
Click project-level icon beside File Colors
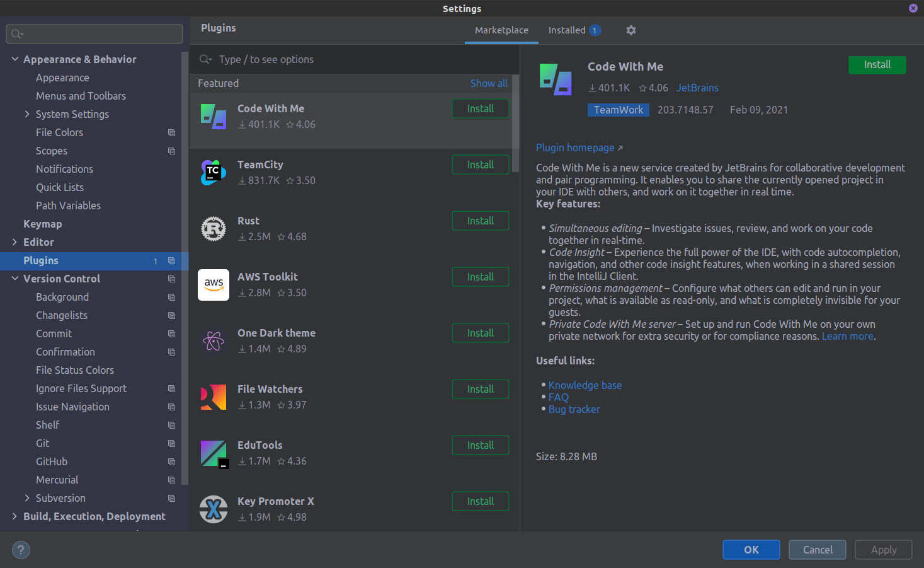171,132
